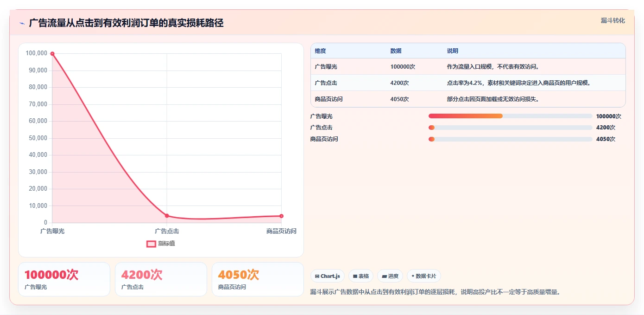The image size is (644, 315).
Task: Click the 商品页访问 x-axis label under chart
Action: [281, 231]
